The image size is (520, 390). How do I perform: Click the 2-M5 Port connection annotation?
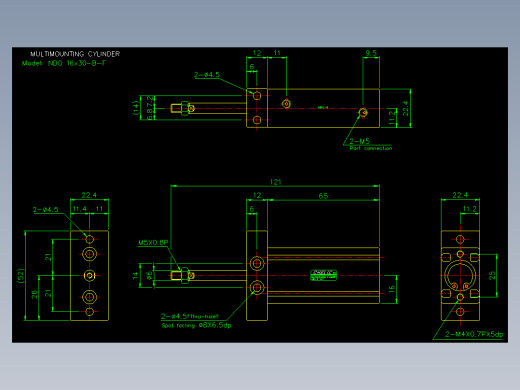[x=371, y=144]
